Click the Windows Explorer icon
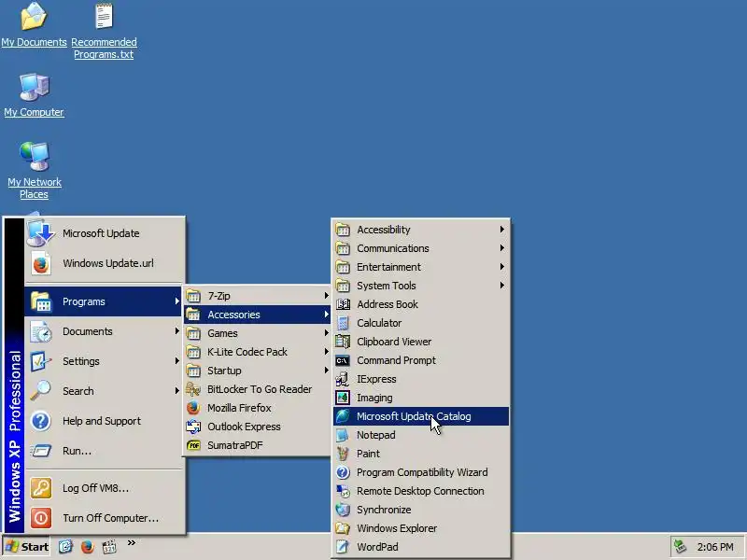 (x=343, y=528)
